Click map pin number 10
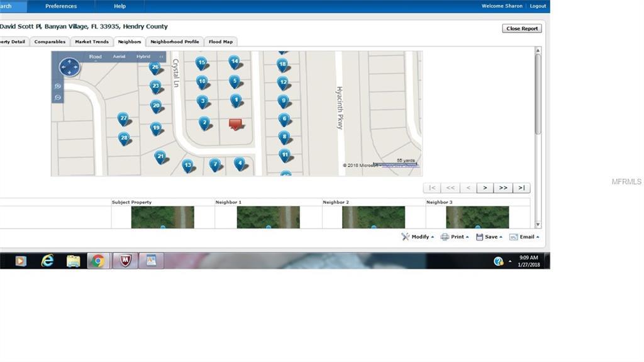 click(202, 82)
